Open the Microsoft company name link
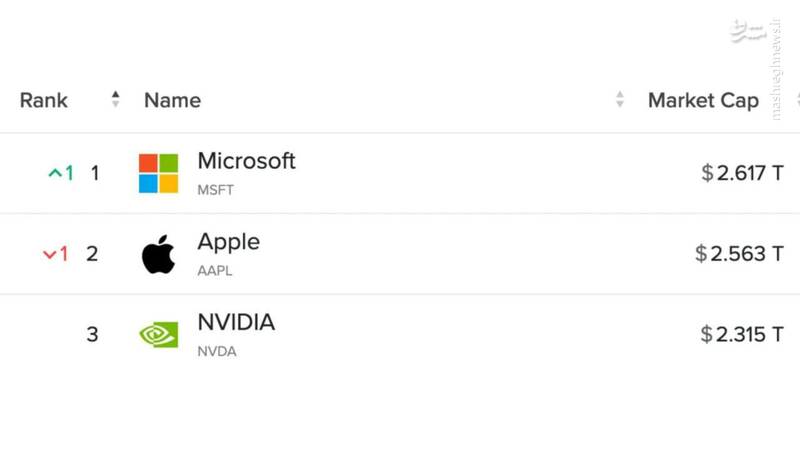This screenshot has height=449, width=800. 246,161
